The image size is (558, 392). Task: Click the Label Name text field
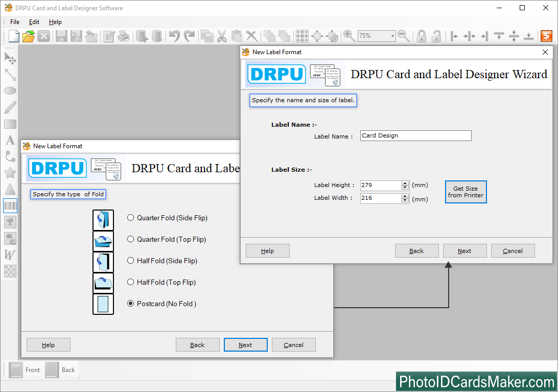click(x=415, y=135)
